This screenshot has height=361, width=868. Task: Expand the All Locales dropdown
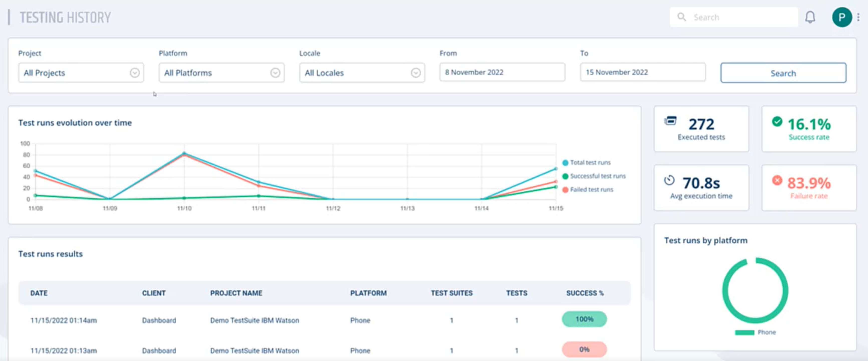[362, 73]
